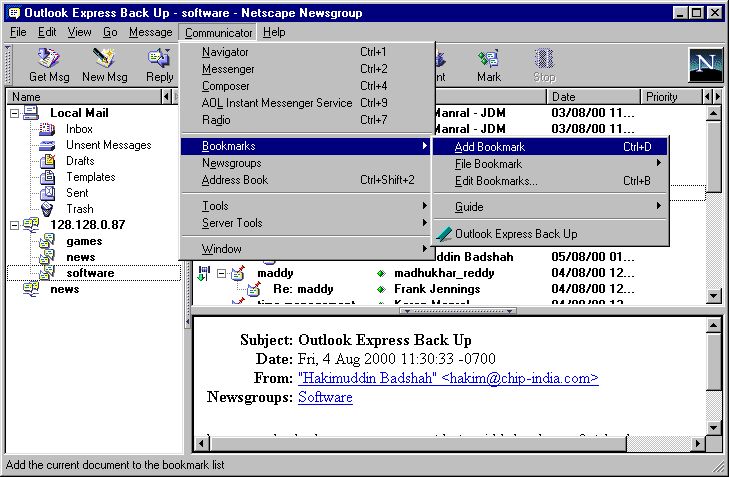
Task: Open the Edit menu
Action: (47, 32)
